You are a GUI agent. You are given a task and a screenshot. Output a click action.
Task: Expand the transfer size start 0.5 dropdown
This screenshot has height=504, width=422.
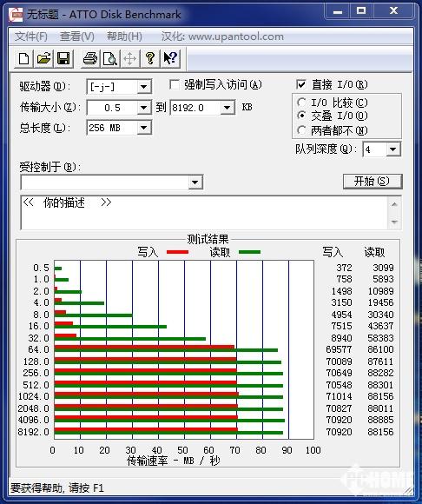point(144,108)
